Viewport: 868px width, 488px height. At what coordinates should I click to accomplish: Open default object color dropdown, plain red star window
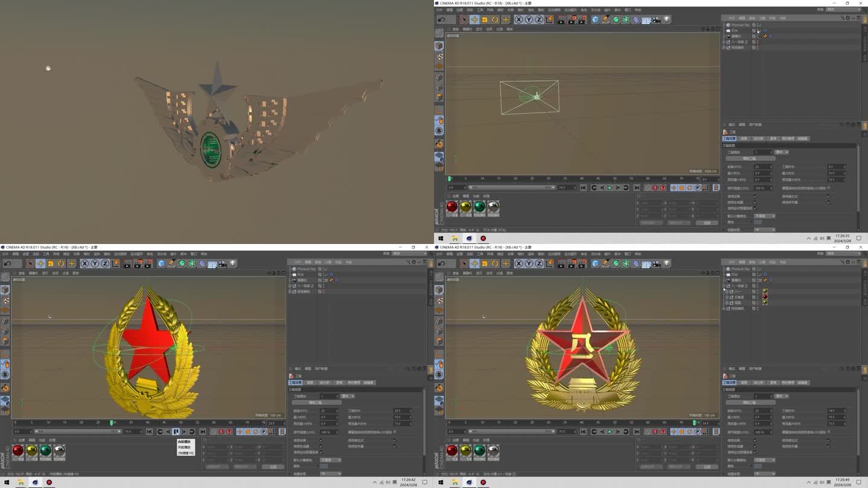[330, 460]
